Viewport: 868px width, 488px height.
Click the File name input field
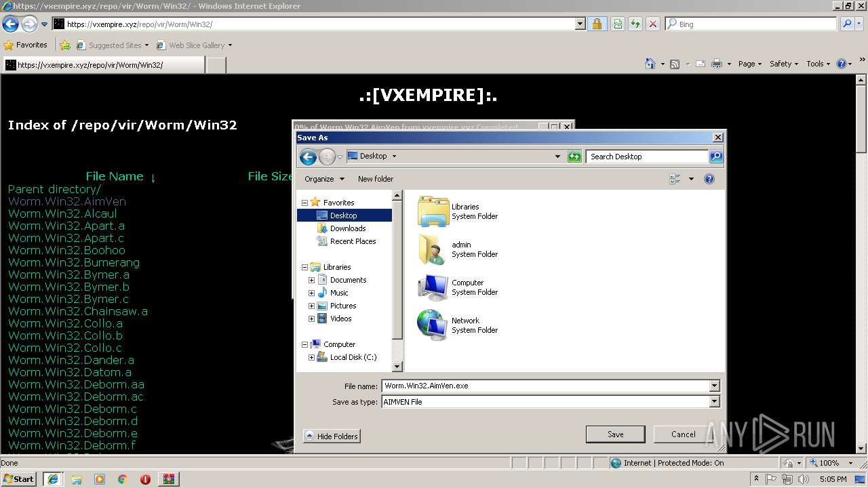pos(545,386)
